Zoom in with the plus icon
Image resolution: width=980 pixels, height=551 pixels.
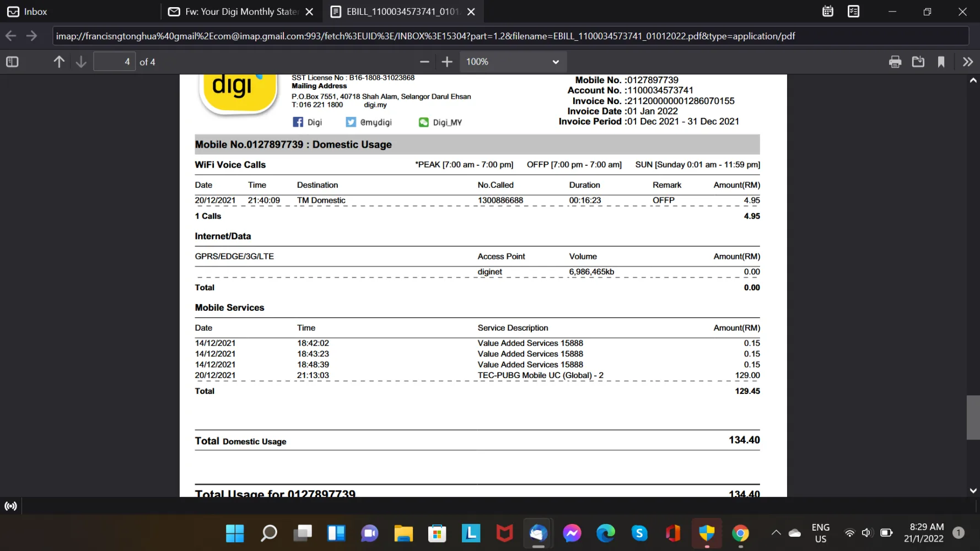[447, 62]
